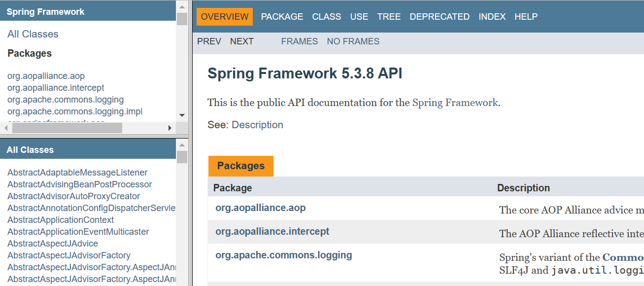Viewport: 644px width, 286px height.
Task: Click the packages frame vertical scrollbar thumb
Action: pyautogui.click(x=182, y=19)
